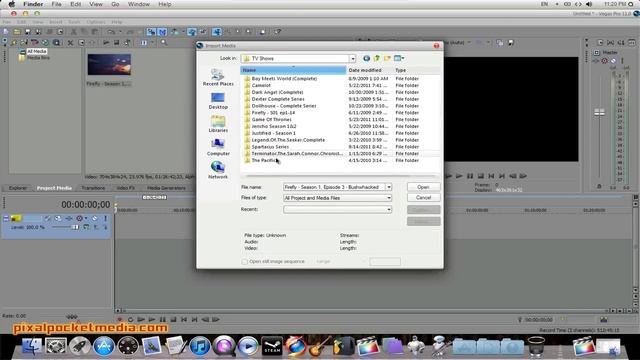Click the Undo arrow in toolbar
Viewport: 640px width, 360px height.
pyautogui.click(x=111, y=32)
